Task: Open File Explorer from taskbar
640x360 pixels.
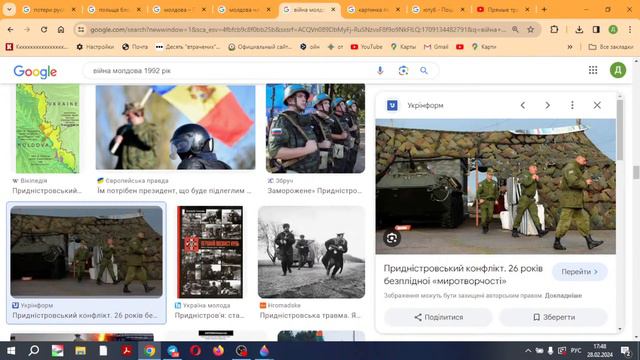Action: click(80, 351)
